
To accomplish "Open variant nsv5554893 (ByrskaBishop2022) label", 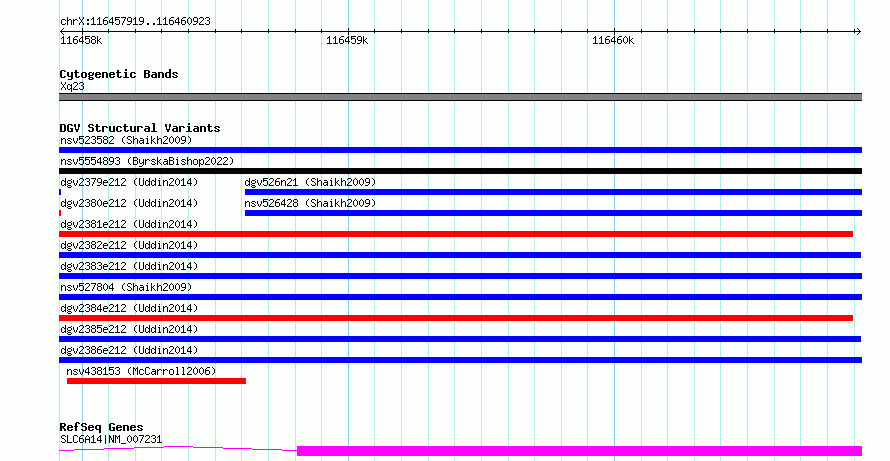I will click(147, 161).
